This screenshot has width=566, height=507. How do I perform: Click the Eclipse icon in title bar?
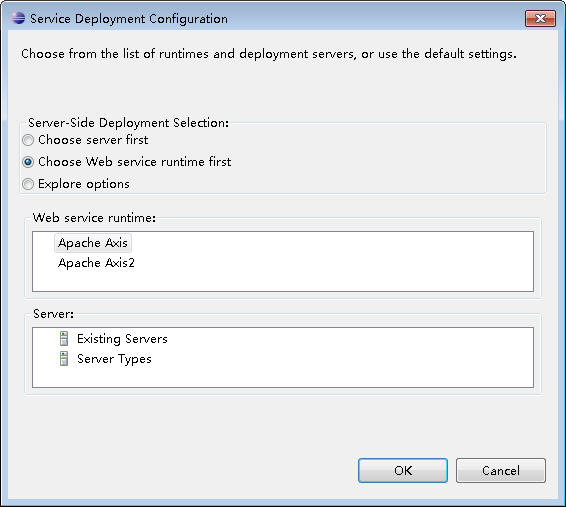click(x=18, y=18)
